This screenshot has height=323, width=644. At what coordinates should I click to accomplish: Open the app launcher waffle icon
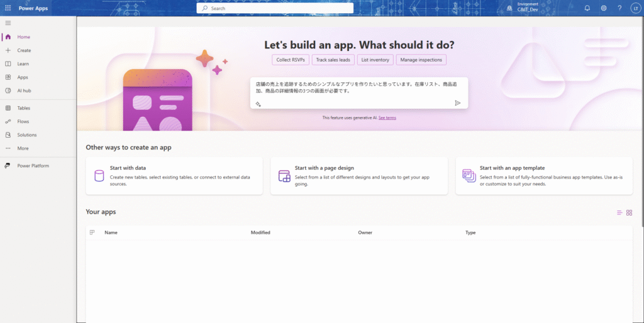point(8,8)
